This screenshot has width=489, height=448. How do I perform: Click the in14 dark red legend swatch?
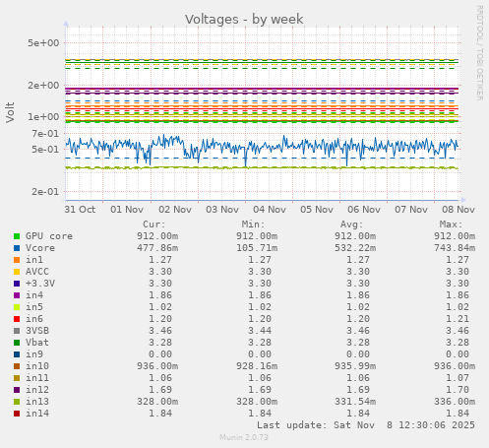pos(17,414)
